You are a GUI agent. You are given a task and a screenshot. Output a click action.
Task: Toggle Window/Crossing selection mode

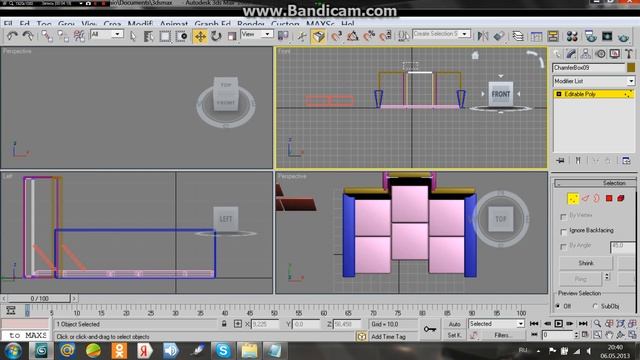[x=181, y=36]
